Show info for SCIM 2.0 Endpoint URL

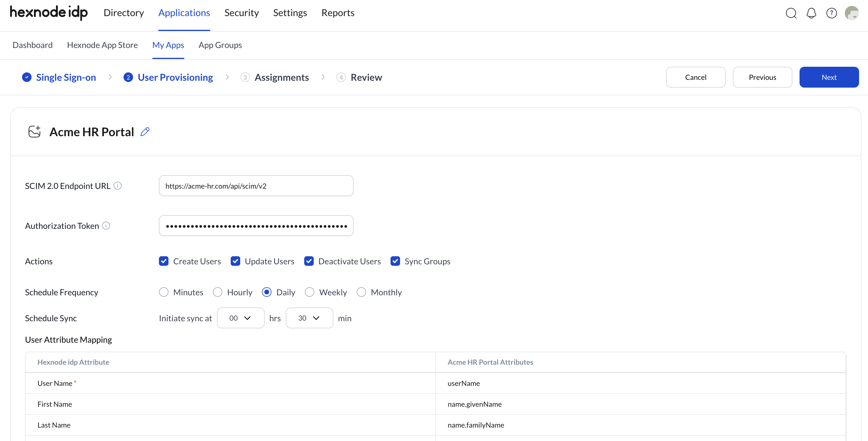coord(118,186)
